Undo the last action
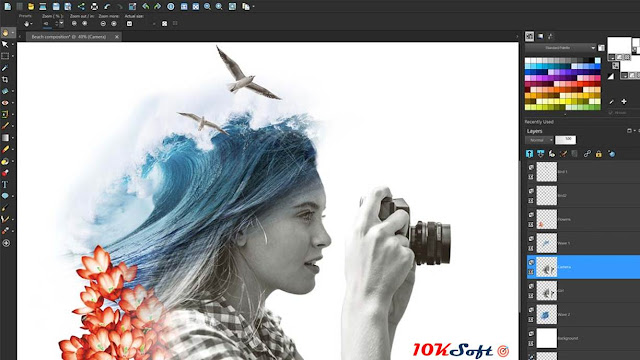The height and width of the screenshot is (360, 640). tap(107, 7)
